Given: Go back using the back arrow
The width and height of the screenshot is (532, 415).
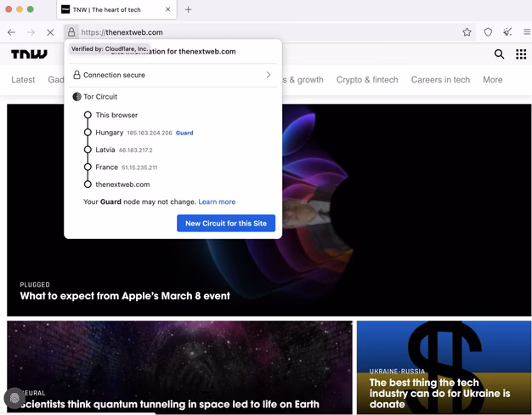Looking at the screenshot, I should [12, 32].
